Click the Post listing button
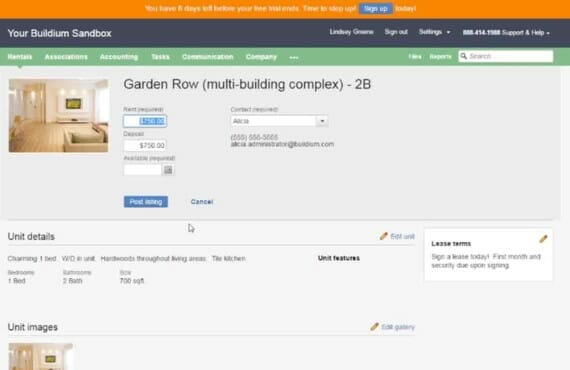Viewport: 570px width, 370px height. [x=146, y=202]
